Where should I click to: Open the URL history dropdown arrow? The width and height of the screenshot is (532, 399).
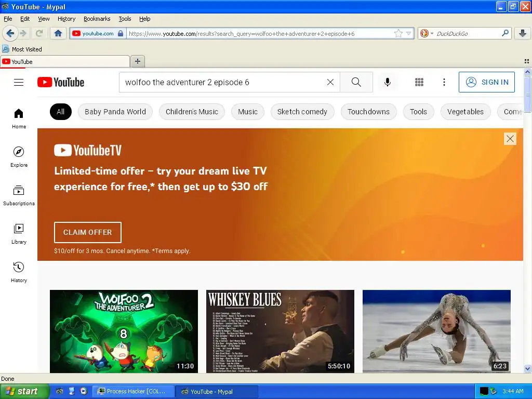(408, 33)
